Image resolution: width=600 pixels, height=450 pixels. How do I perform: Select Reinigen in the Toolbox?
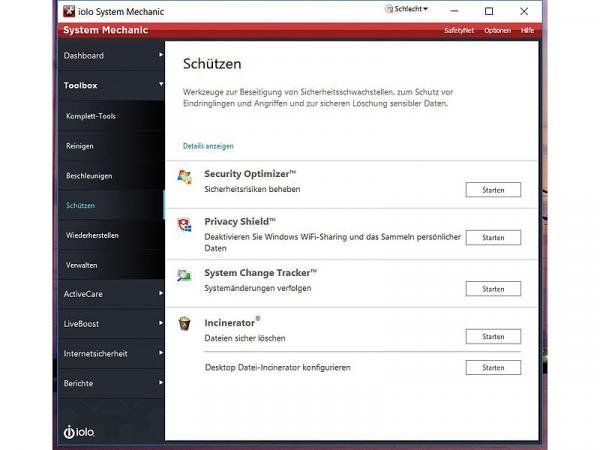(x=111, y=146)
